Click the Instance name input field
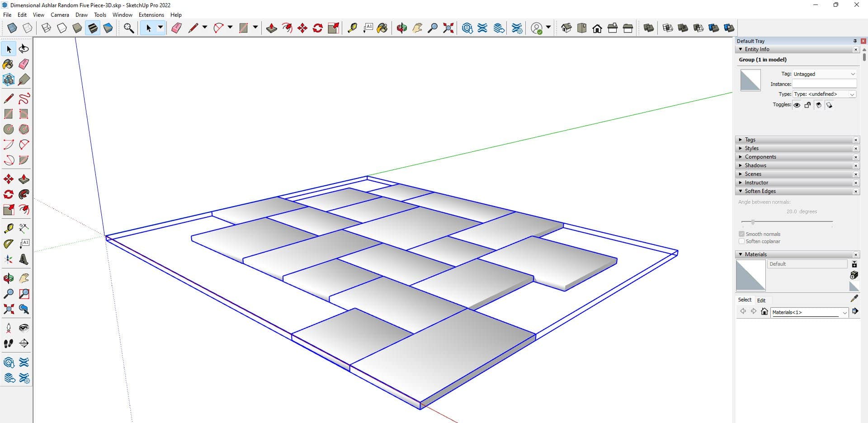This screenshot has width=868, height=423. (x=824, y=84)
